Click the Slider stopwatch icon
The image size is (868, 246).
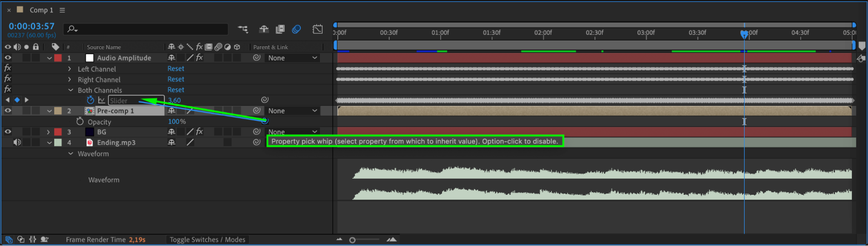click(x=90, y=100)
